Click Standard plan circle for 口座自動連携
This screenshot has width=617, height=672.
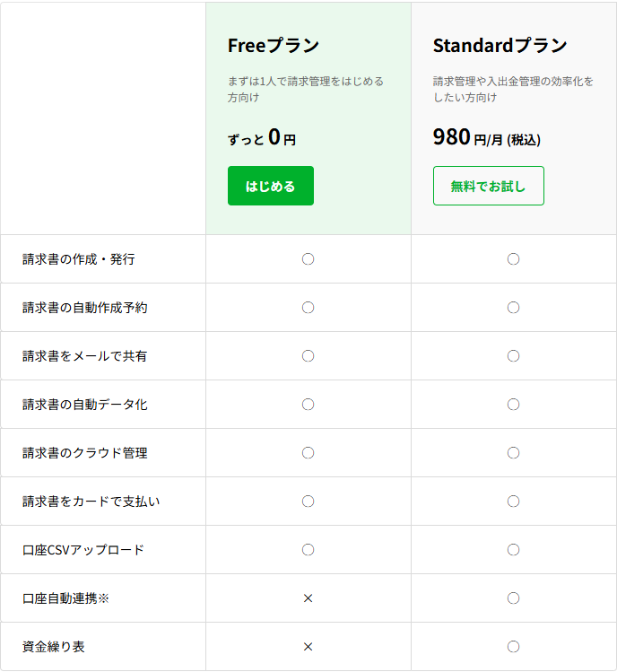[x=513, y=598]
